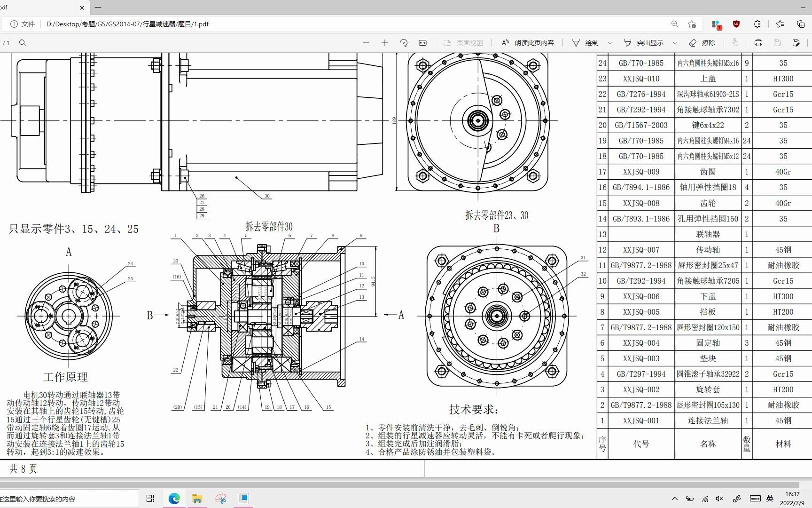Save a copy with Save As icon
This screenshot has height=508, width=812.
[796, 43]
